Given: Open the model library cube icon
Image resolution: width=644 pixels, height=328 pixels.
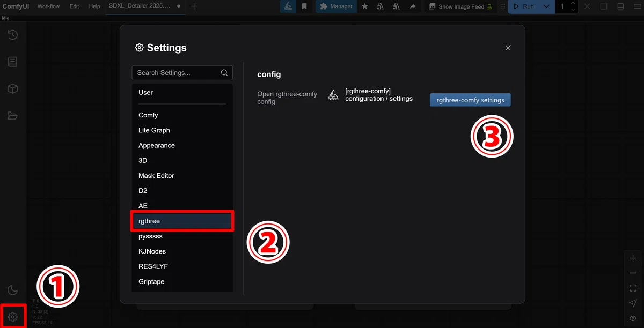Looking at the screenshot, I should [x=13, y=88].
